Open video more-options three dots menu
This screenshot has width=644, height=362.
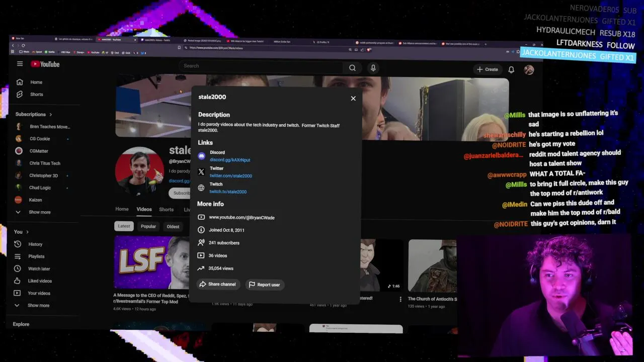click(x=400, y=299)
